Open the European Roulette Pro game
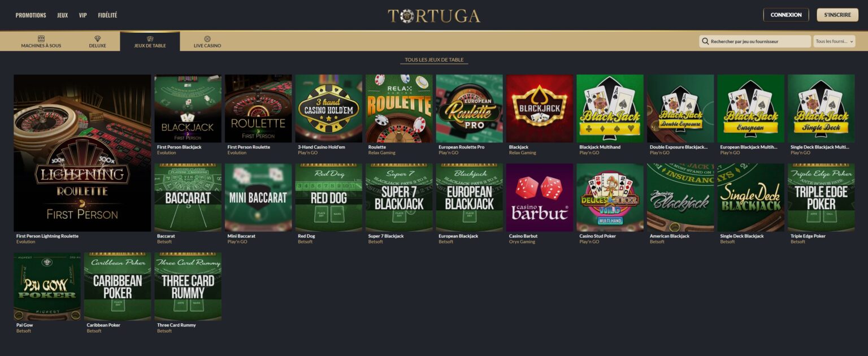 [x=469, y=108]
